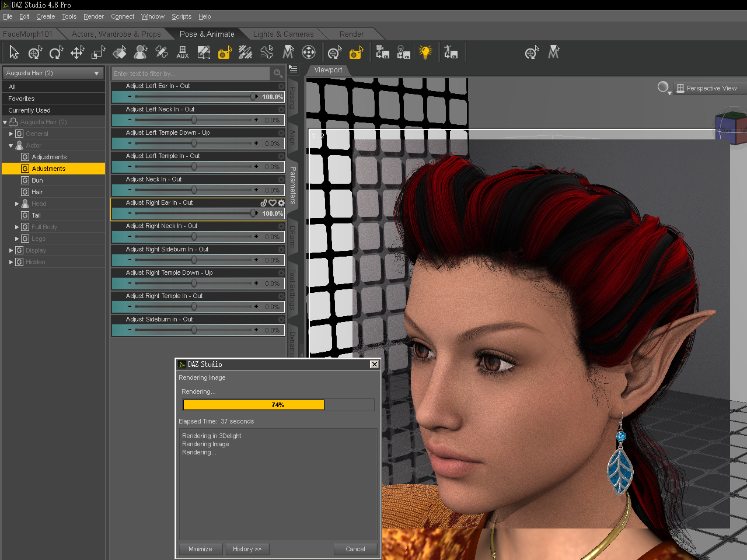This screenshot has height=560, width=747.
Task: Open gear settings for Adjust Left Ear
Action: pyautogui.click(x=281, y=86)
